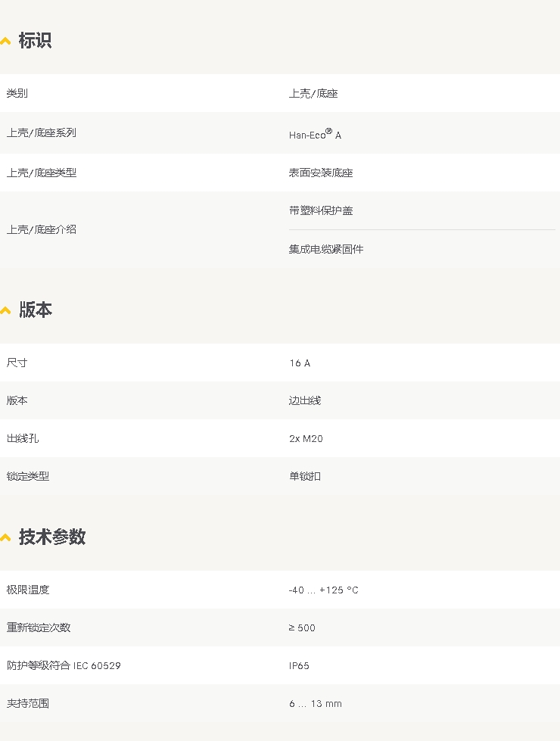Click the 16 A size value

300,363
